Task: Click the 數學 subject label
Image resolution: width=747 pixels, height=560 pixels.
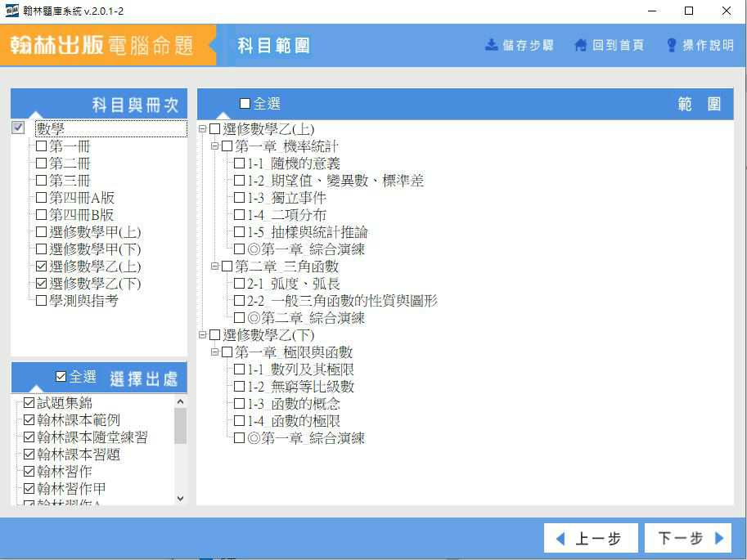Action: pyautogui.click(x=51, y=128)
